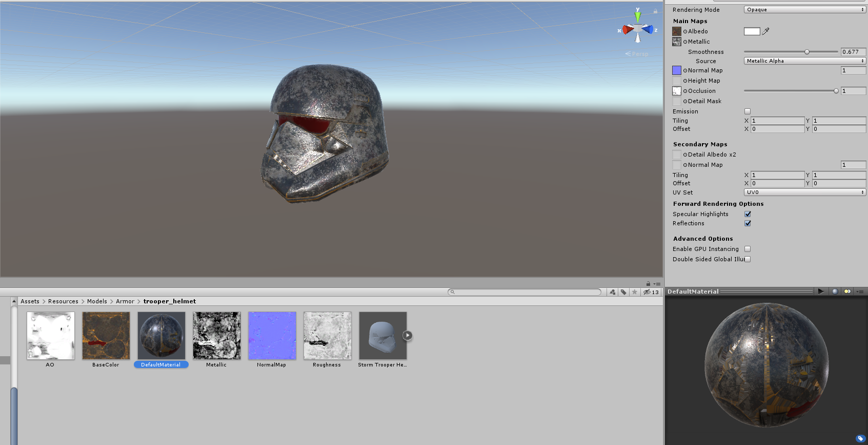Click the Project browser search field
868x445 pixels.
(x=524, y=292)
